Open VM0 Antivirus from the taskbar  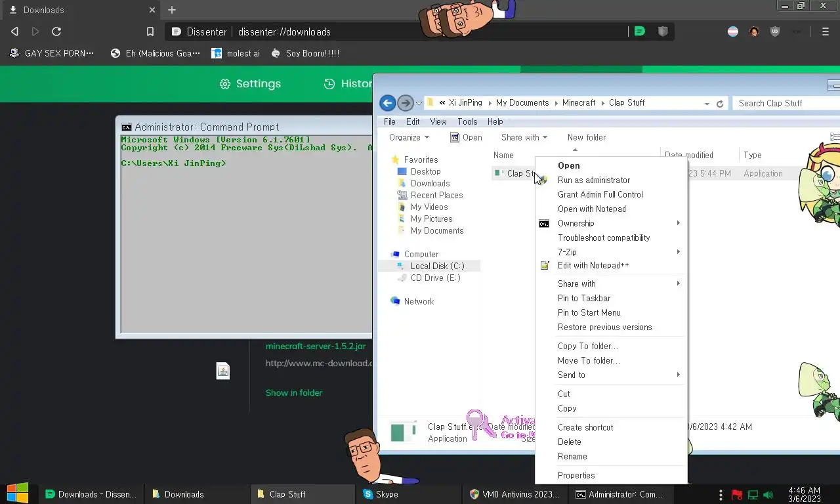point(514,494)
